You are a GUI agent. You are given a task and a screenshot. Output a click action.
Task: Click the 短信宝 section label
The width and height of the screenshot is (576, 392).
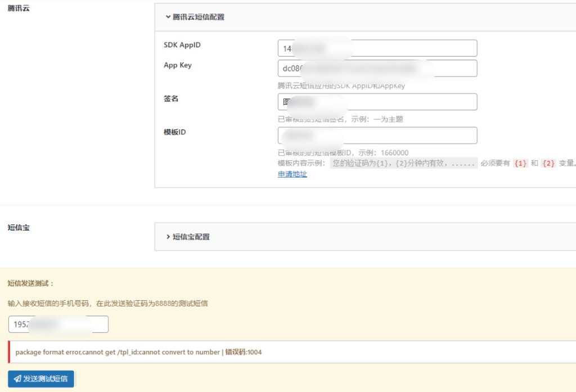point(19,227)
